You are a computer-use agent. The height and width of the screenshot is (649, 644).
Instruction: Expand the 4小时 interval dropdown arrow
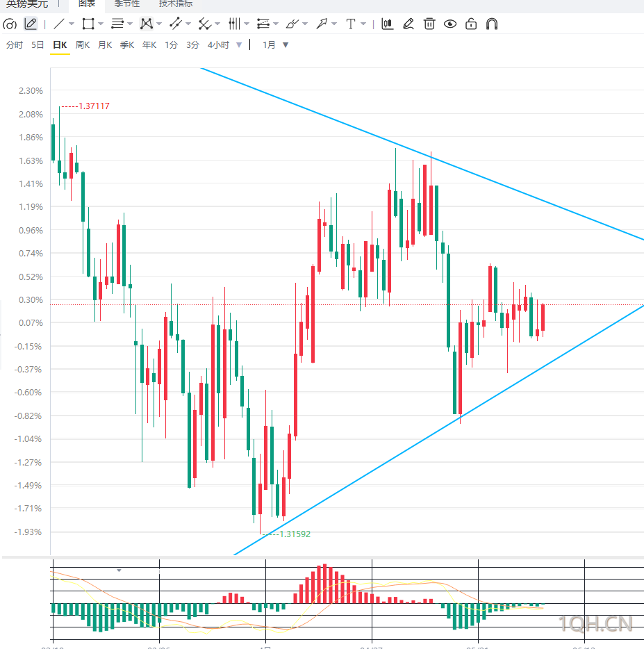pos(239,44)
